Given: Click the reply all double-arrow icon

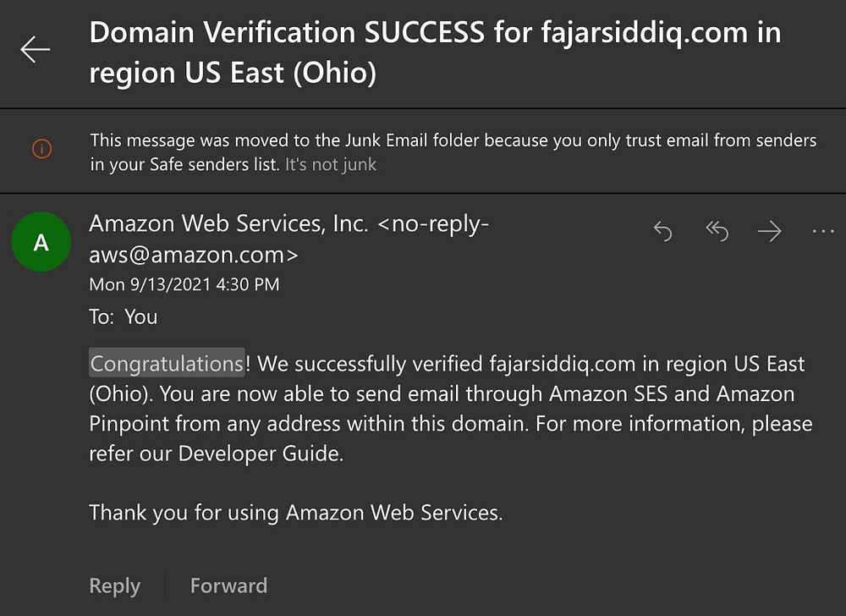Looking at the screenshot, I should click(717, 231).
